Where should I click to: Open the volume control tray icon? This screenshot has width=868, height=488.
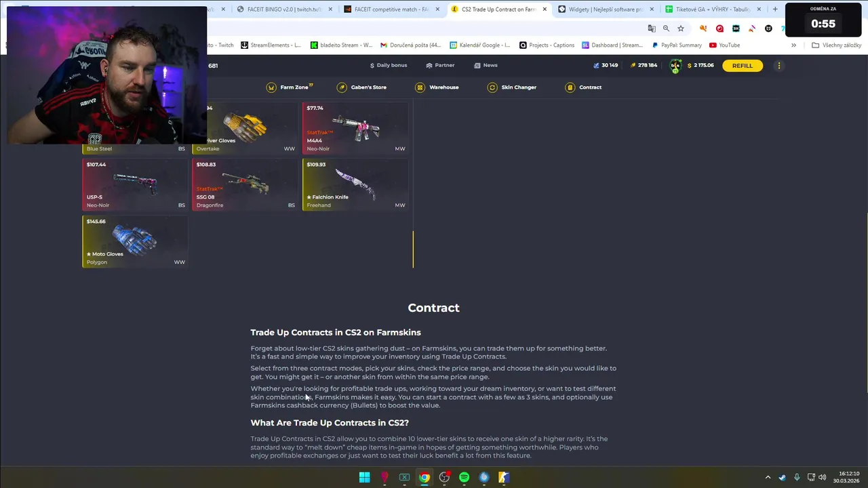point(823,477)
